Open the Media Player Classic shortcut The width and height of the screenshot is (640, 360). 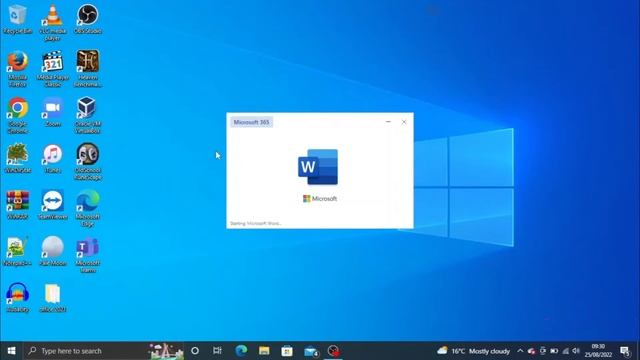(52, 69)
